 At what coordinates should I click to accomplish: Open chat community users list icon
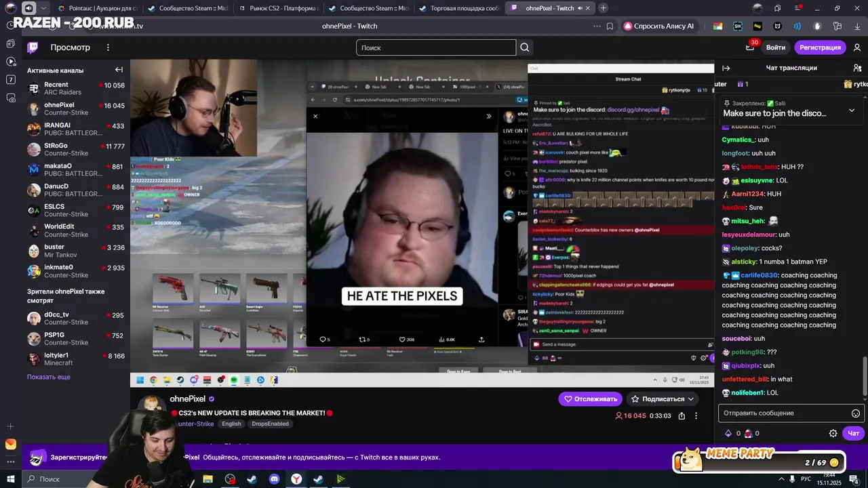[858, 68]
